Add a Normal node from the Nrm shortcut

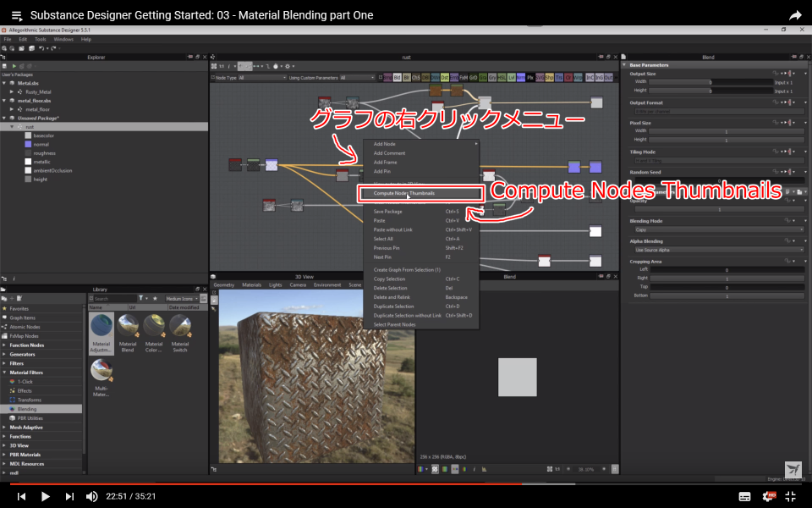point(520,78)
